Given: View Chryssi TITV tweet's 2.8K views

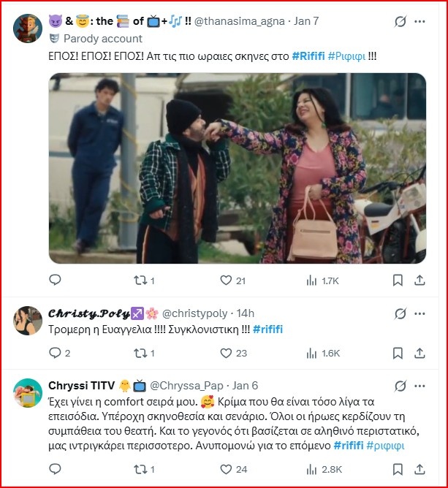Looking at the screenshot, I should tap(314, 469).
